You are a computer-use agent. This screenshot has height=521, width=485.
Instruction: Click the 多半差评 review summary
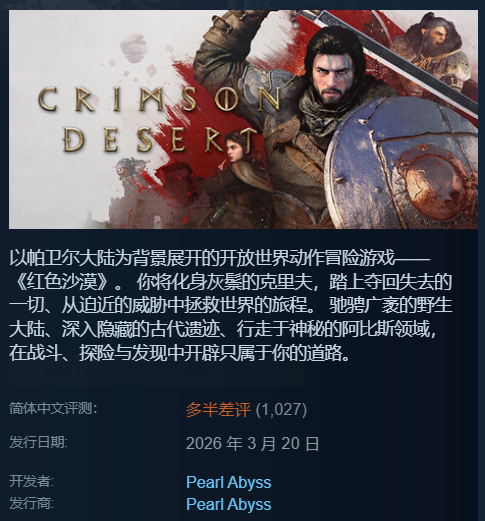218,409
